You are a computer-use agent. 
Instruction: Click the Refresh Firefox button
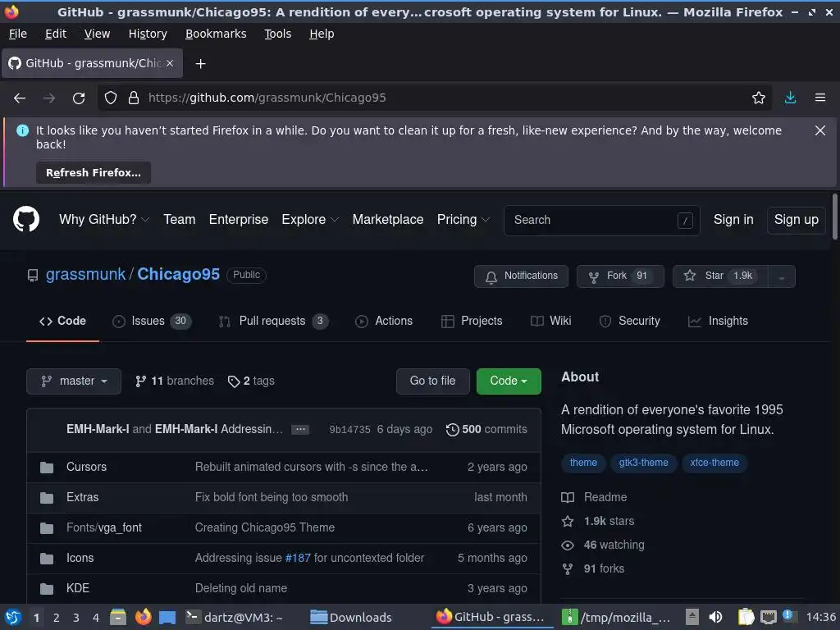point(94,172)
